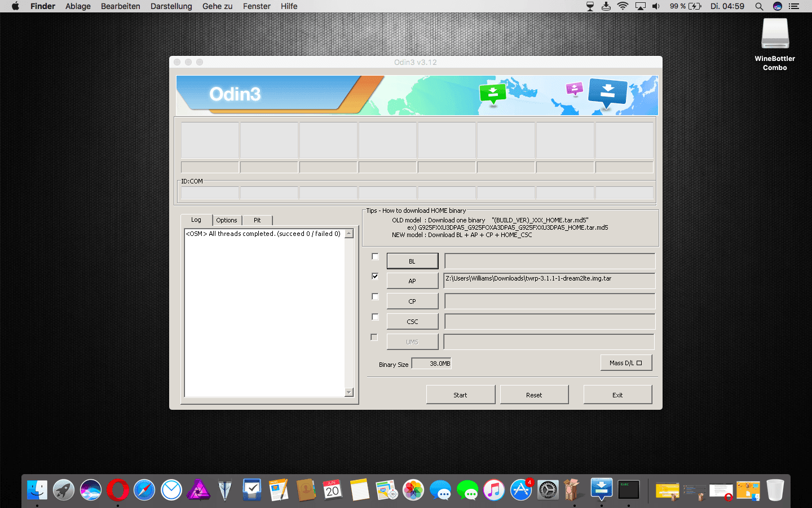Click the volume speaker menu bar icon
The width and height of the screenshot is (812, 508).
click(656, 6)
